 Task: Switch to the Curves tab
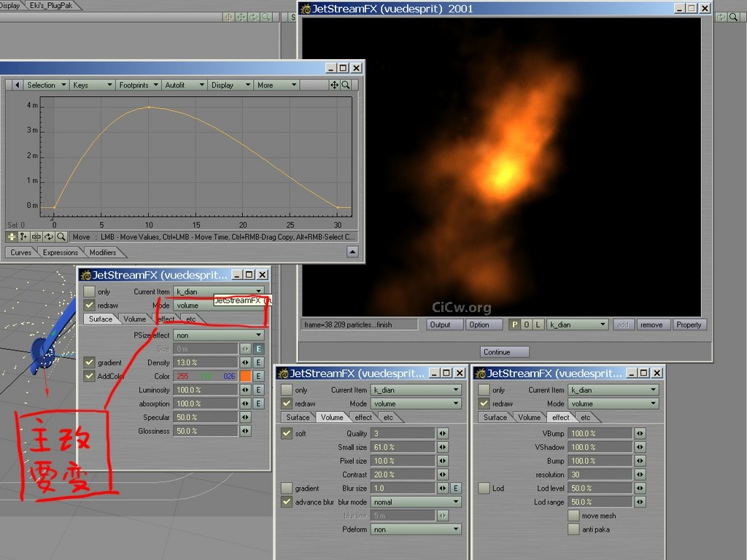pyautogui.click(x=21, y=252)
